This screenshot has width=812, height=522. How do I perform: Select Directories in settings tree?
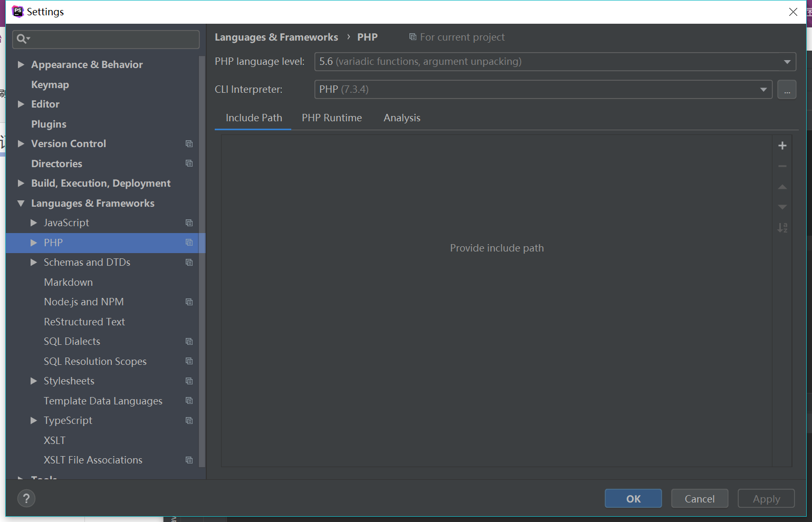click(x=56, y=163)
